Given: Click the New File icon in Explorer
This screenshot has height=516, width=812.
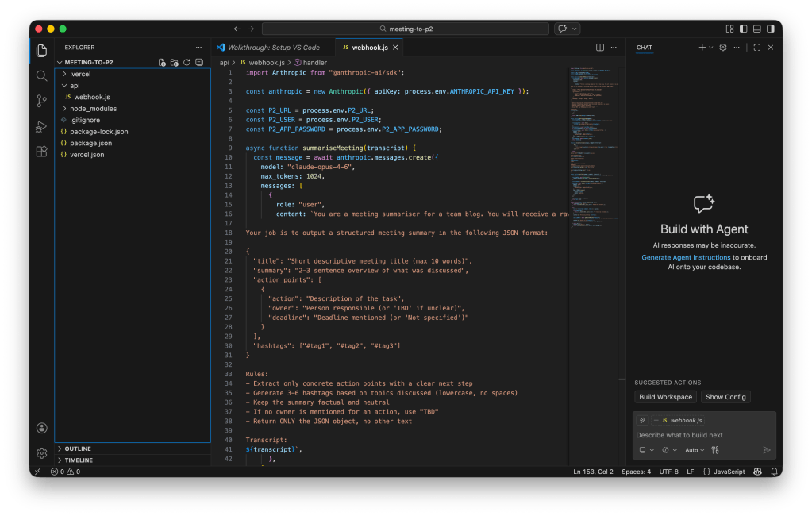Looking at the screenshot, I should [x=162, y=62].
